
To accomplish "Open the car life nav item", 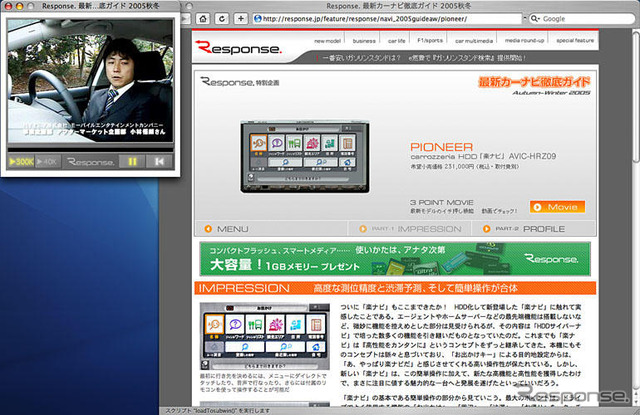I will point(396,41).
